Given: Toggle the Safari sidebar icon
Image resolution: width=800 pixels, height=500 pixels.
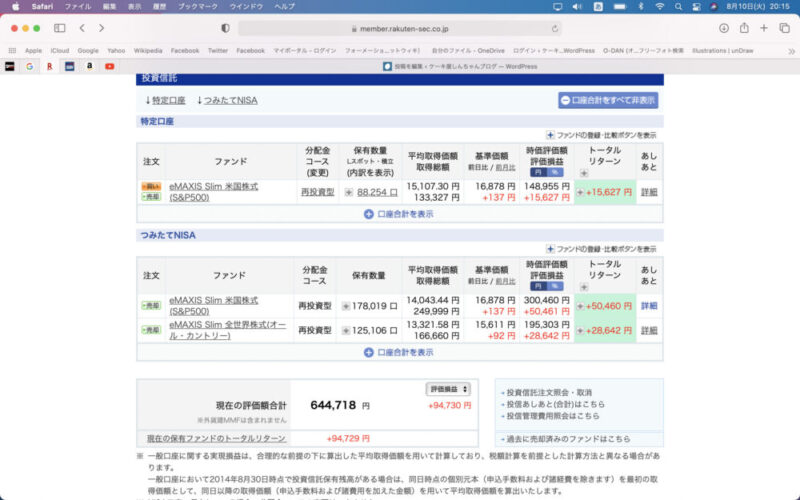Looking at the screenshot, I should pos(60,28).
